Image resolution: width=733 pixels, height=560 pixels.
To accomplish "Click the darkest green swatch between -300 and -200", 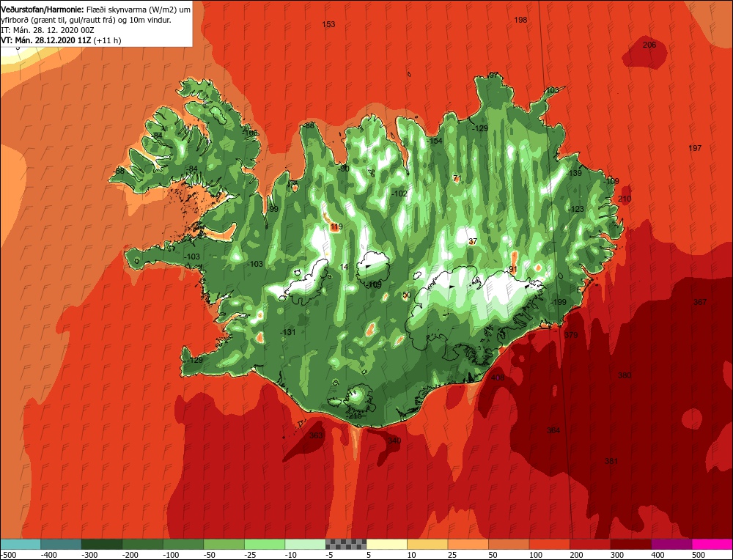I will coord(102,544).
